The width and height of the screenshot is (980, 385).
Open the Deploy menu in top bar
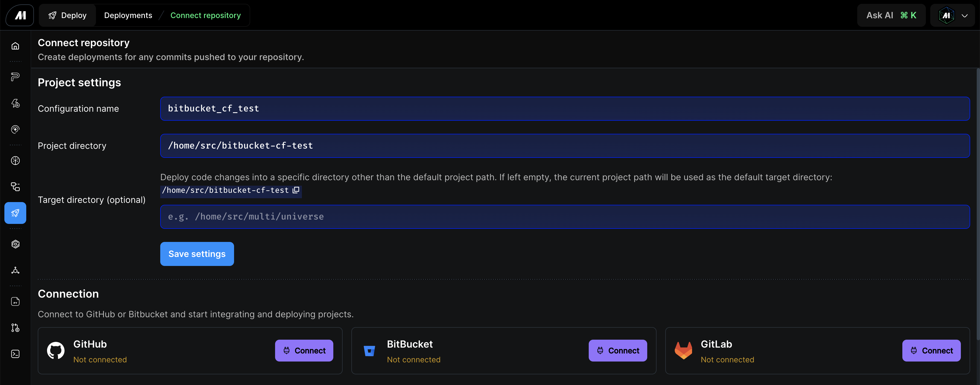point(68,16)
